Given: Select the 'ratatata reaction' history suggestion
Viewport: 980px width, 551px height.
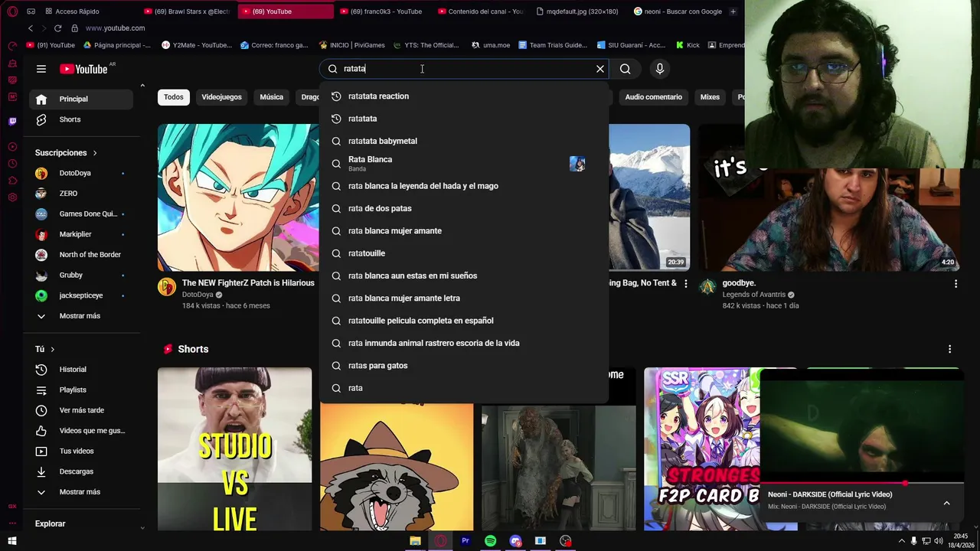Looking at the screenshot, I should [464, 96].
